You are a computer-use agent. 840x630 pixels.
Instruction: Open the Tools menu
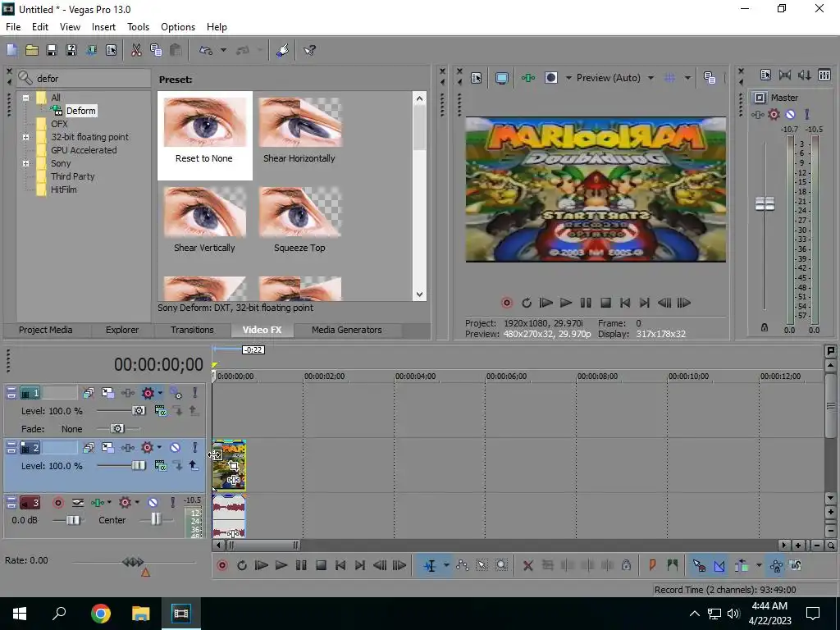(138, 27)
